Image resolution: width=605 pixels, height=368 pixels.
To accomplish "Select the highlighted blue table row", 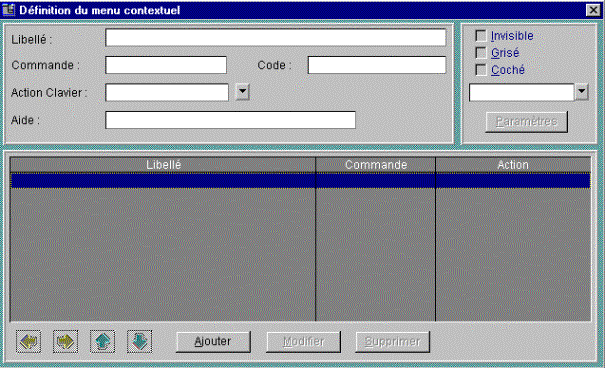I will tap(300, 181).
